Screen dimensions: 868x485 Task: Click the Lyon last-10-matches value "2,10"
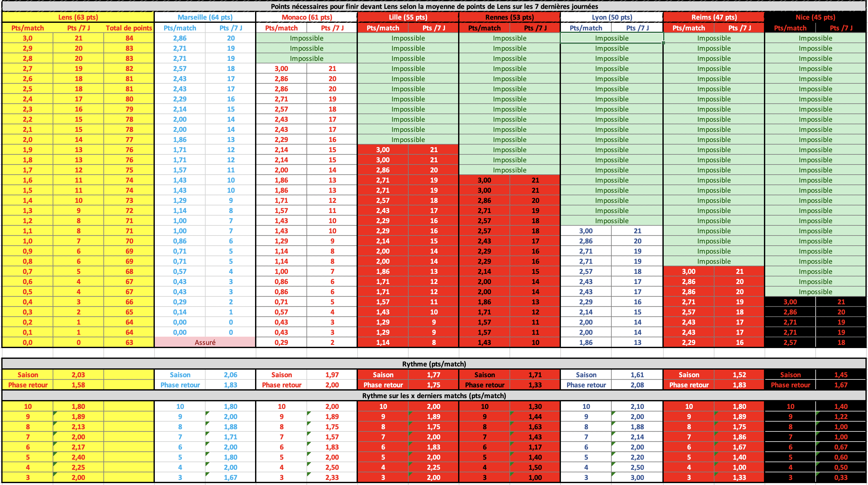click(637, 406)
